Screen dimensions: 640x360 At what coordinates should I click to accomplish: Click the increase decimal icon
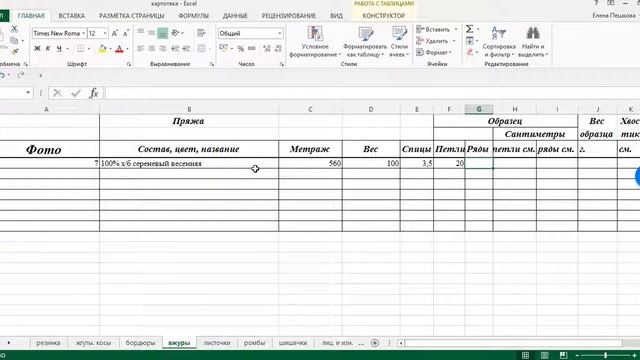tap(267, 49)
